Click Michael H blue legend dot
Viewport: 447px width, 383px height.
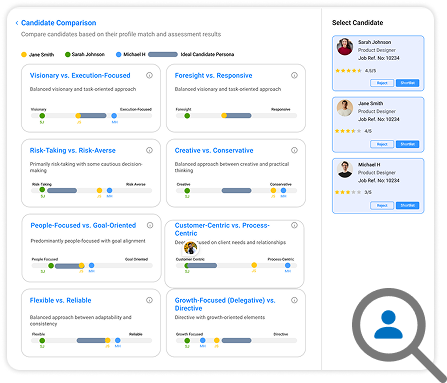[118, 54]
